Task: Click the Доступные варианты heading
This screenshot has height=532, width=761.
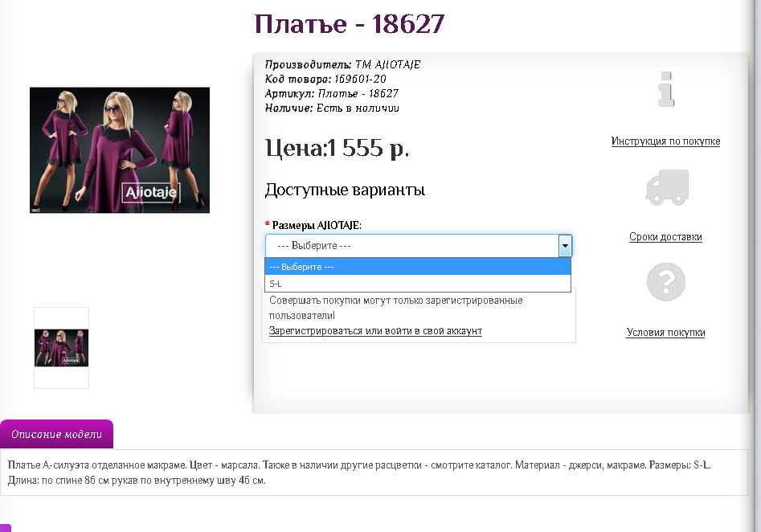Action: pos(345,190)
